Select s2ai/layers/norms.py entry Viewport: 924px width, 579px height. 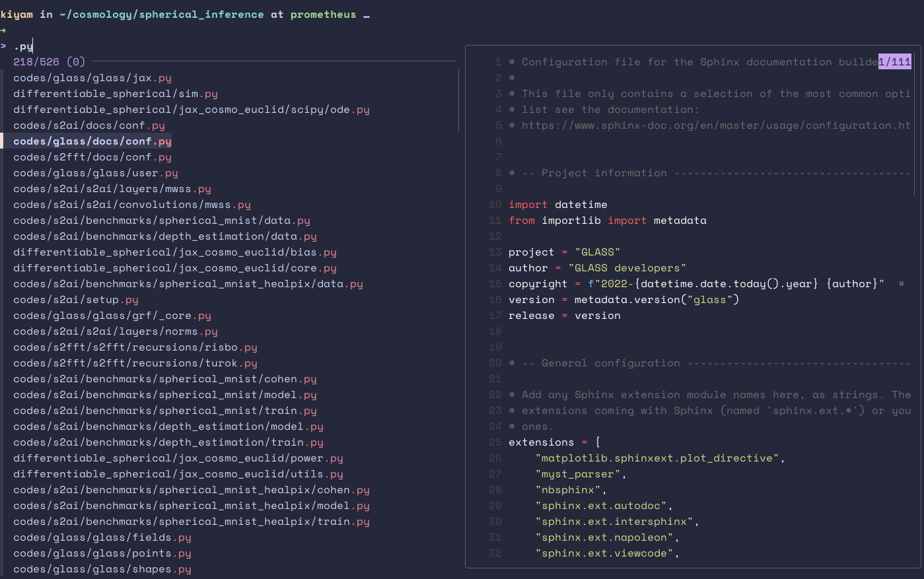click(x=116, y=331)
